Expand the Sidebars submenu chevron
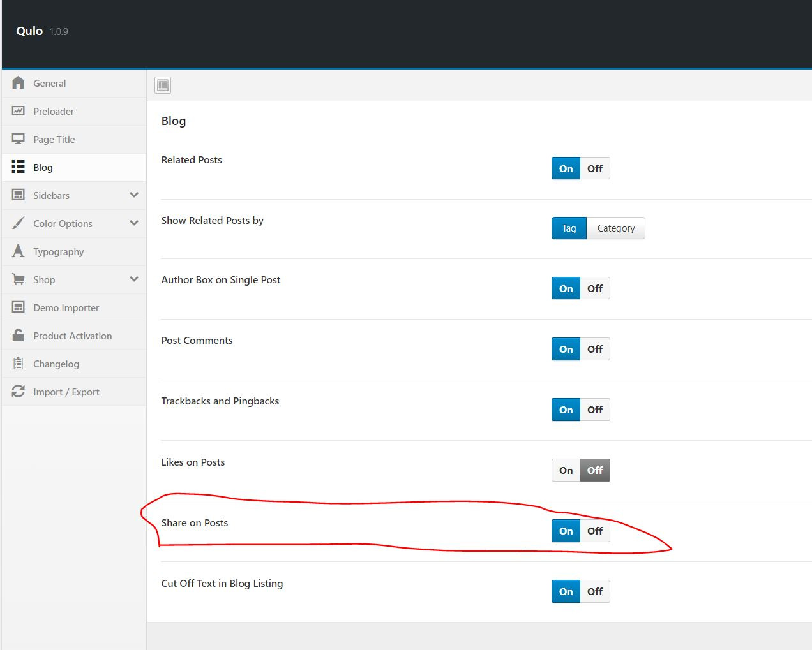Viewport: 812px width, 650px height. click(x=134, y=195)
